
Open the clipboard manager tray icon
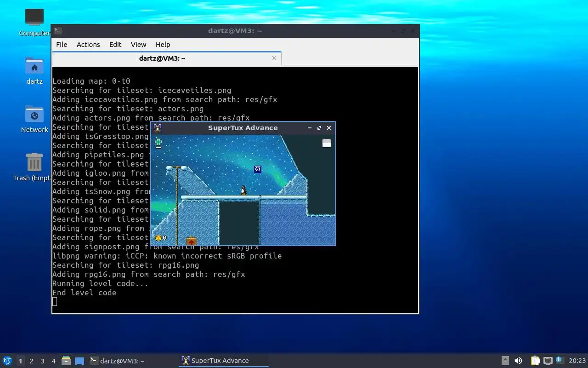point(535,361)
